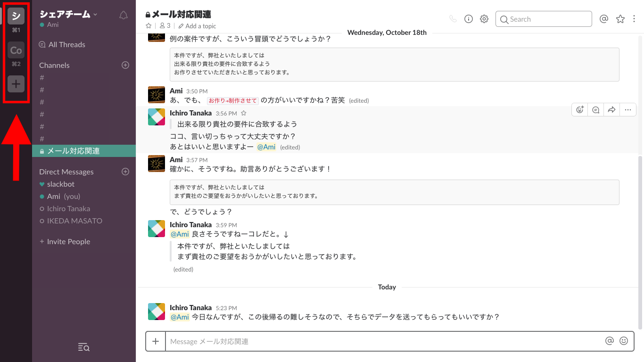Image resolution: width=644 pixels, height=362 pixels.
Task: Open more actions on the hovered message
Action: tap(627, 109)
